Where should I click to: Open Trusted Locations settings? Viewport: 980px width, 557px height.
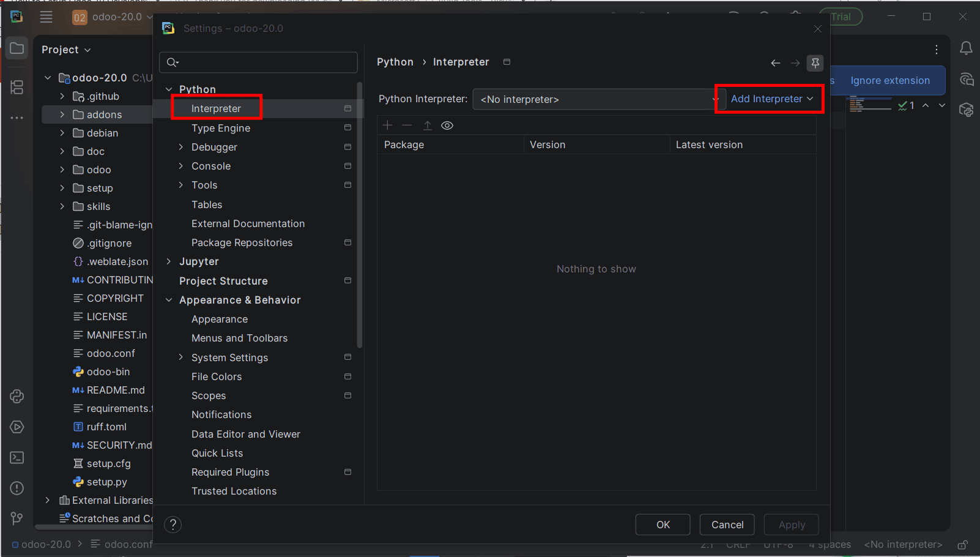[234, 491]
